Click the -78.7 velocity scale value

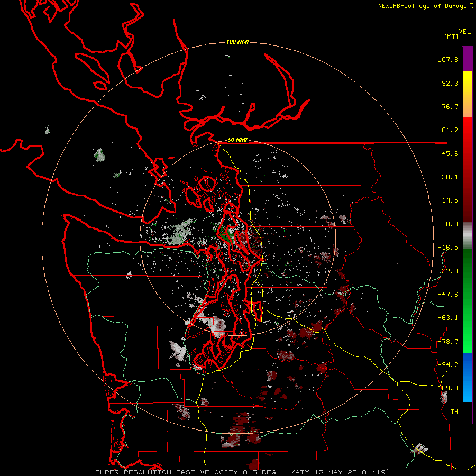click(x=448, y=342)
